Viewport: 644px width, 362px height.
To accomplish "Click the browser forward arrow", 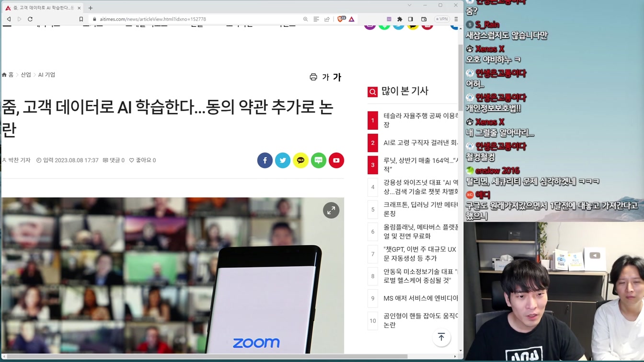I will click(19, 19).
